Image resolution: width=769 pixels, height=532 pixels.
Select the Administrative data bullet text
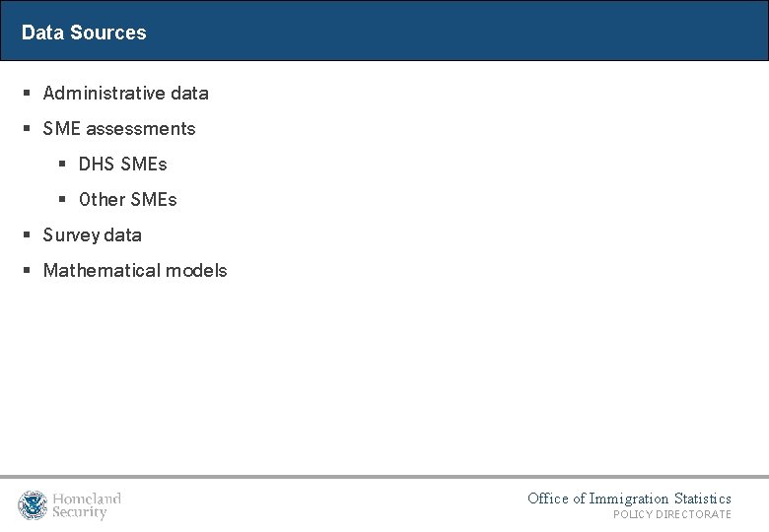pos(126,94)
